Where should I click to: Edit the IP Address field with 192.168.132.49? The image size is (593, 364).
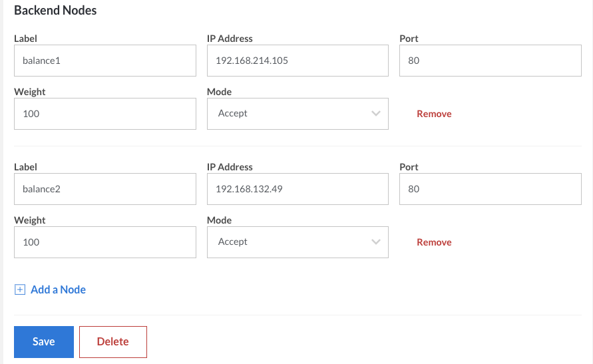[x=297, y=189]
